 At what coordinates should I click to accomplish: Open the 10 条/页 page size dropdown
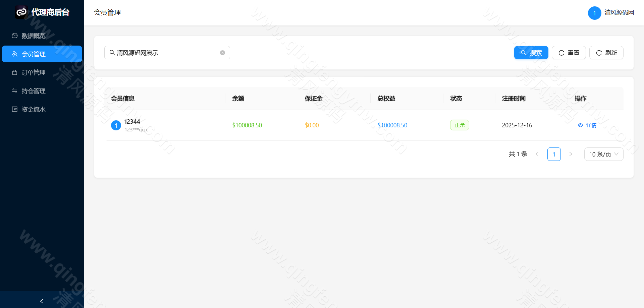603,154
